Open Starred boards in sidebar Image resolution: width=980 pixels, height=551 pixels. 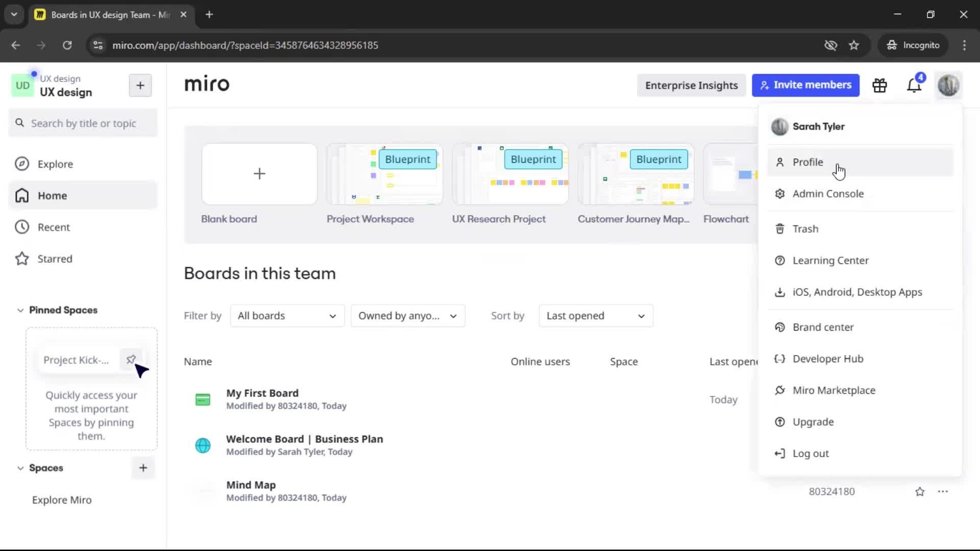[83, 259]
